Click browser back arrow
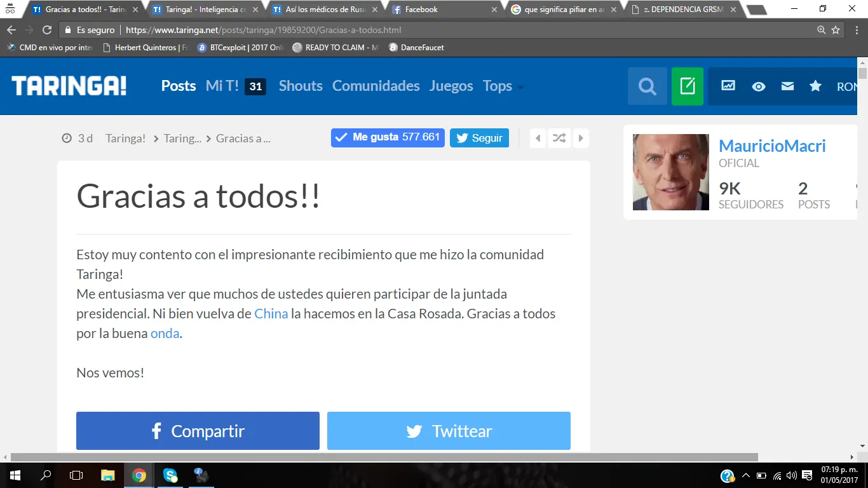 (11, 30)
